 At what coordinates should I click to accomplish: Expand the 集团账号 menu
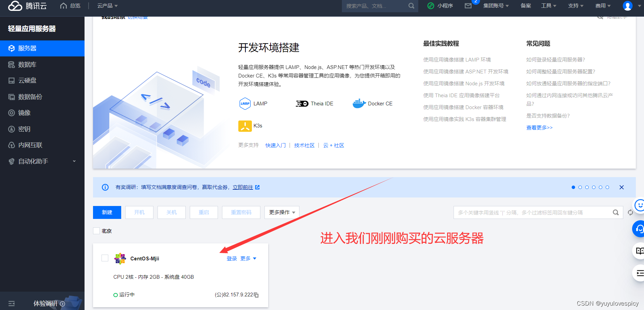coord(496,6)
